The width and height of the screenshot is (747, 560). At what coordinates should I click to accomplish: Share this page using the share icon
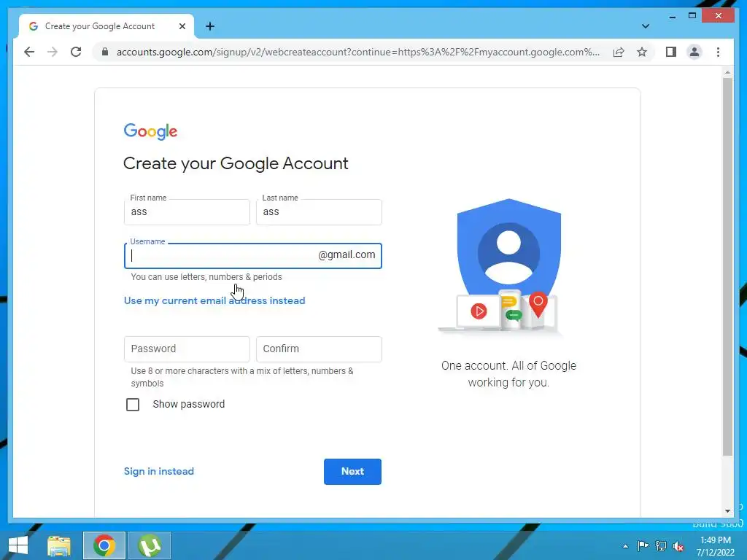(x=619, y=52)
